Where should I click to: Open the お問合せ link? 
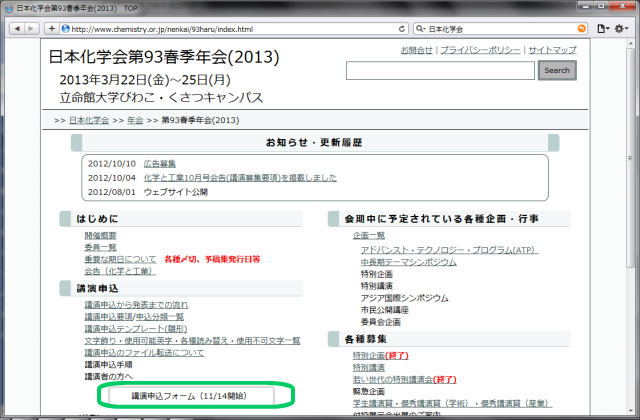click(x=416, y=50)
